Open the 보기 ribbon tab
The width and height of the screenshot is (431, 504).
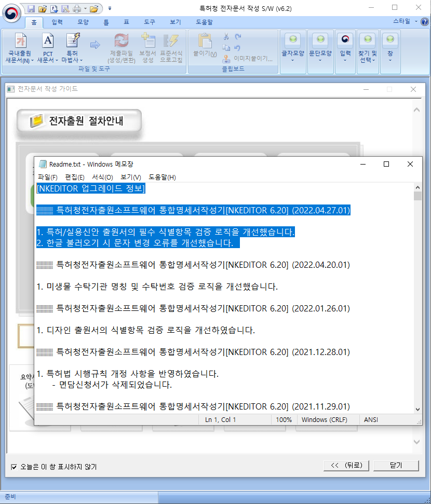(x=176, y=22)
